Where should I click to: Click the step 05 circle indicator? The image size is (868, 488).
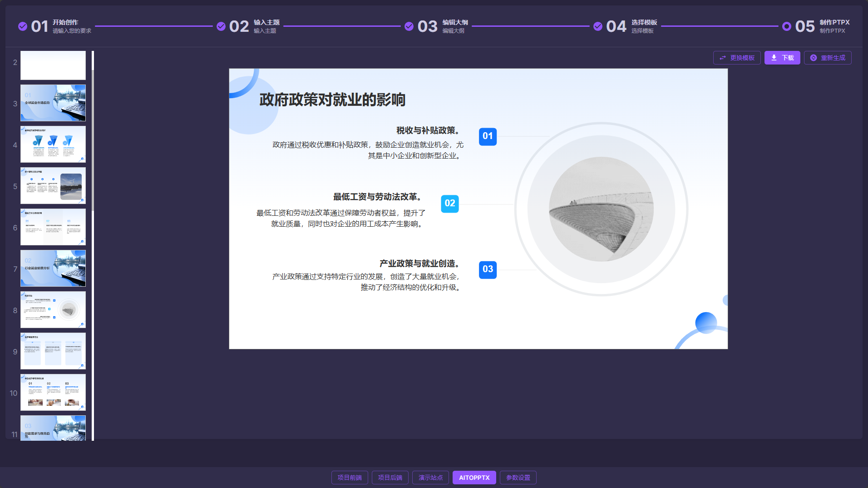tap(787, 26)
